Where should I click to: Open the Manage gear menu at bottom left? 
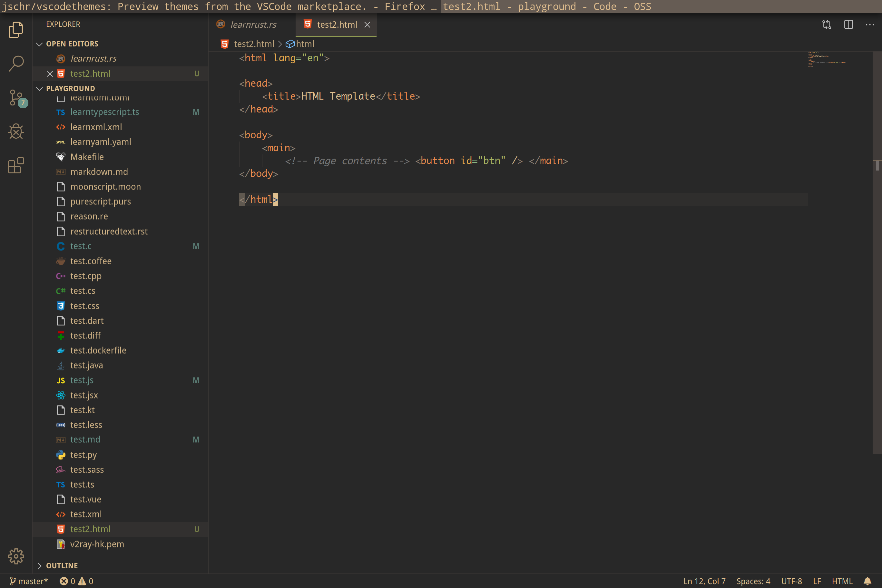16,557
